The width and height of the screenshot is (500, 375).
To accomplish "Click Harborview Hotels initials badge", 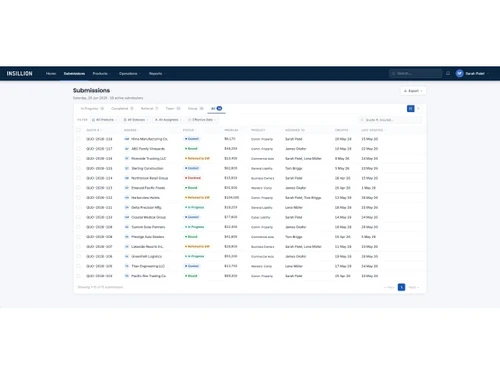I will (x=127, y=198).
